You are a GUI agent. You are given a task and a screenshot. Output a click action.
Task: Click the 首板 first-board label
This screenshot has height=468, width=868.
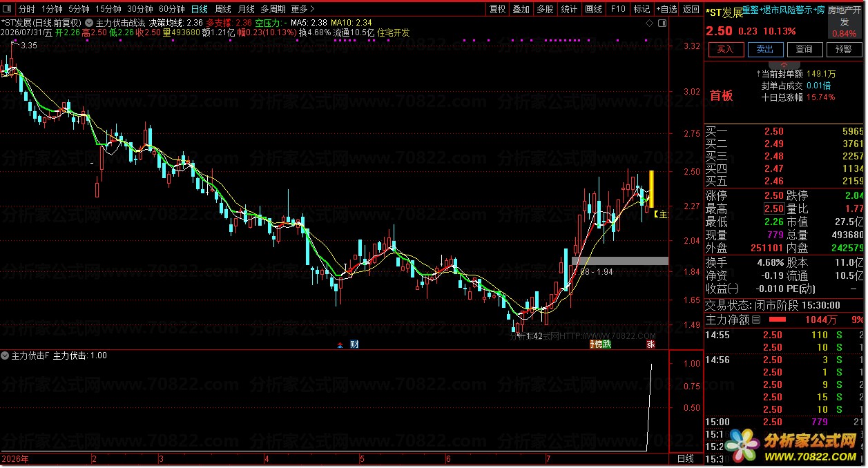[x=721, y=95]
